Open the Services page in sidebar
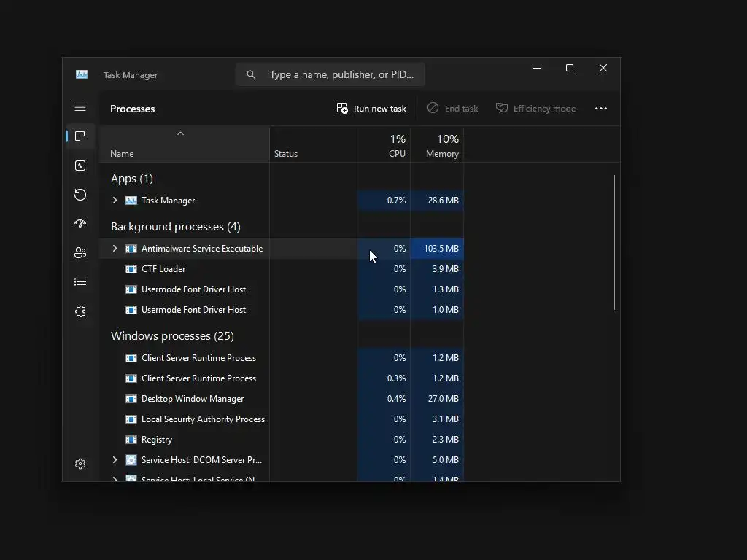 (80, 311)
